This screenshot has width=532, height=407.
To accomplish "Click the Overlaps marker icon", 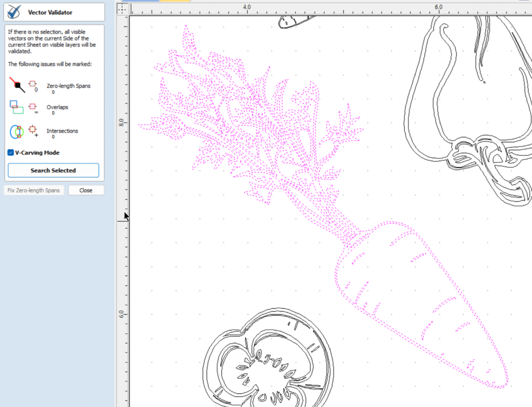I will [x=33, y=108].
